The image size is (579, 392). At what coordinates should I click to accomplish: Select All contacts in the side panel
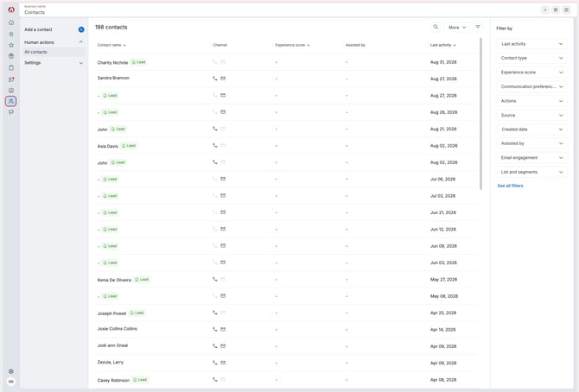pyautogui.click(x=54, y=52)
